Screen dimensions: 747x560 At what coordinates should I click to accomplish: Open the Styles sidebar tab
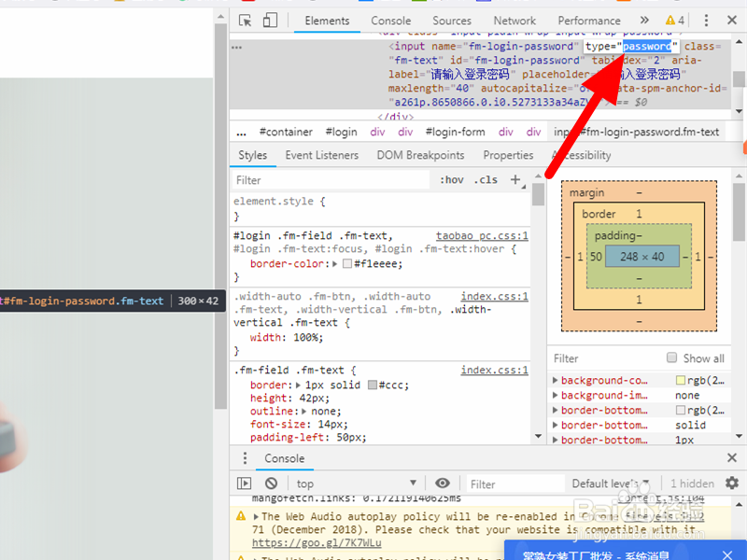tap(252, 155)
